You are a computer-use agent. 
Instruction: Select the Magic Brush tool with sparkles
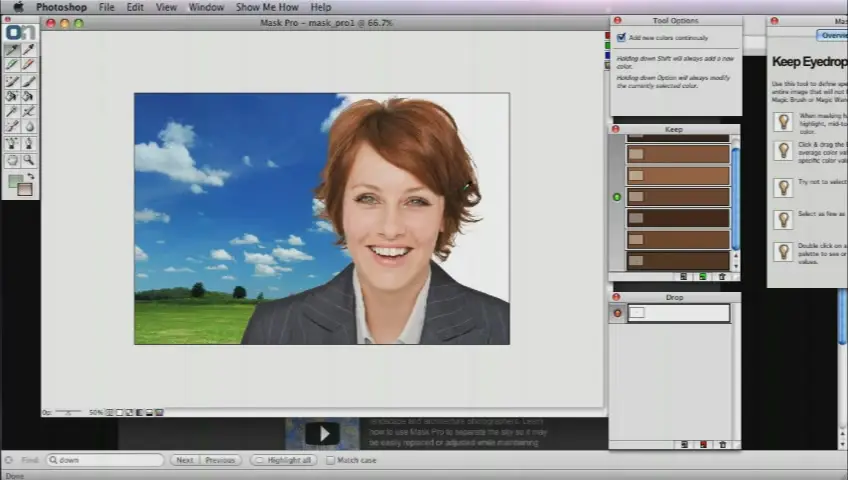(12, 81)
